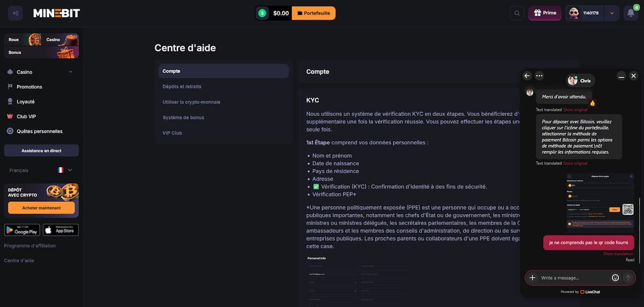The width and height of the screenshot is (644, 307).
Task: Click the 'je ne comprends pas le qr code fourni' message
Action: [x=589, y=243]
